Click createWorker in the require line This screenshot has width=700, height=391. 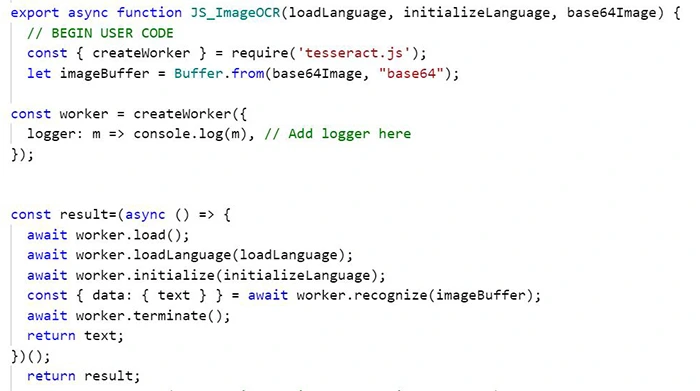coord(141,53)
